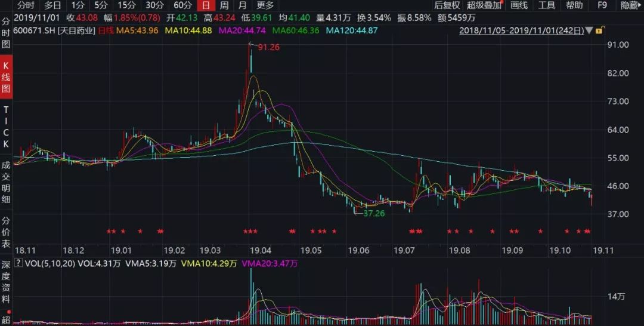Open 深度资料 in the left sidebar

click(x=6, y=282)
